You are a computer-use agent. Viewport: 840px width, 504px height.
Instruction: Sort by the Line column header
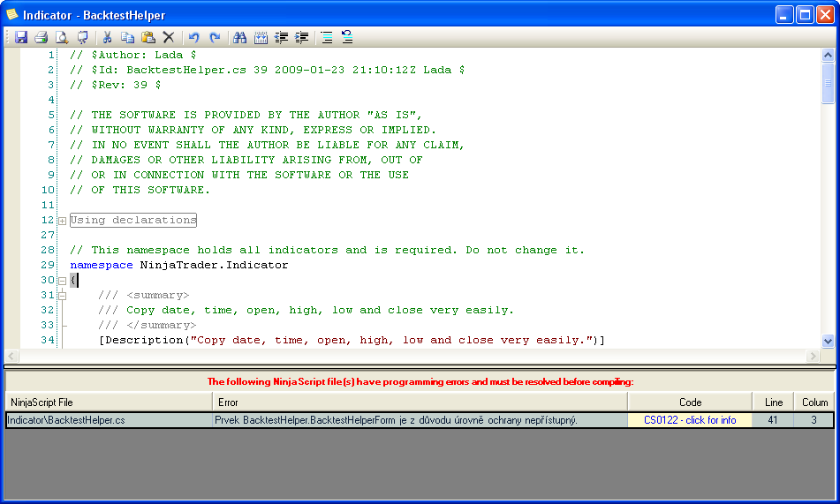773,402
